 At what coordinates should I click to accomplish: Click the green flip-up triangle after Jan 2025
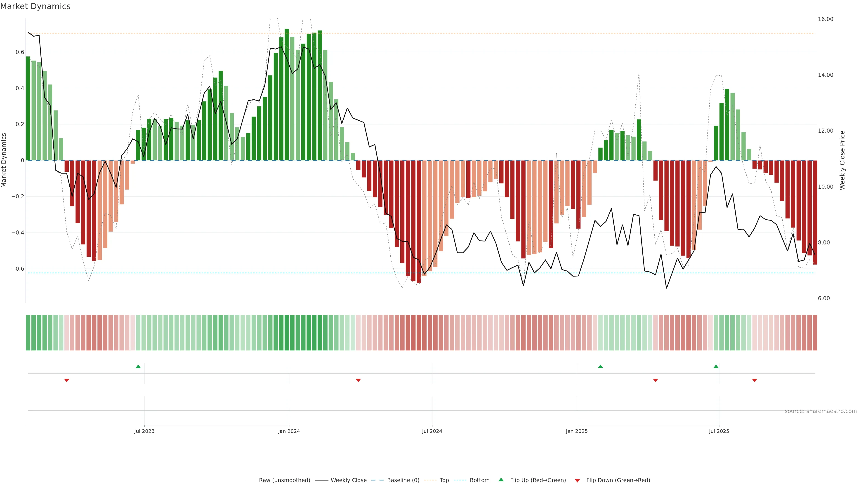(x=600, y=366)
